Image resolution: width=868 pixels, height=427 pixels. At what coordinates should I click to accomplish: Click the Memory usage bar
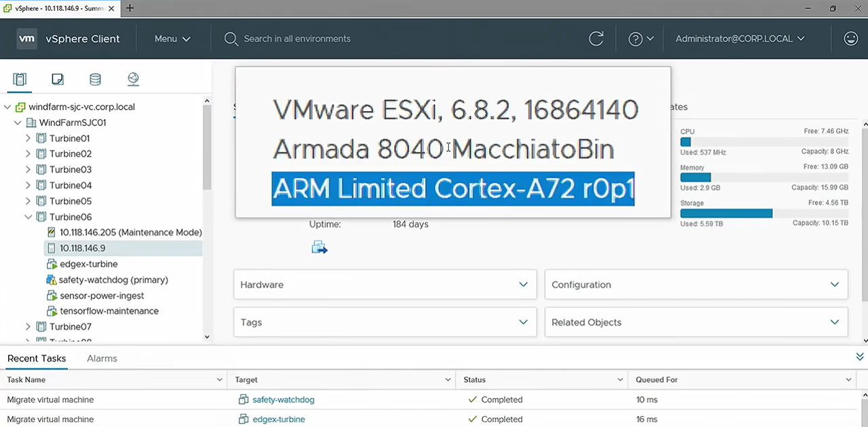tap(764, 177)
